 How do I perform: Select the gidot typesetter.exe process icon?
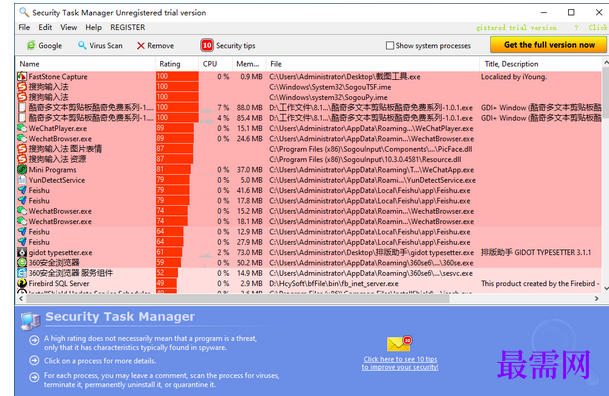pos(22,252)
